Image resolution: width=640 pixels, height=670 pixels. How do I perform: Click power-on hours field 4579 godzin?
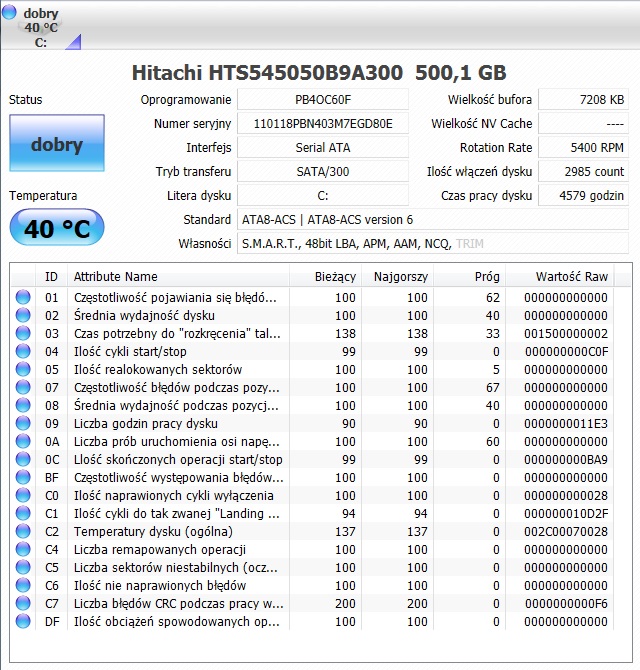click(x=584, y=195)
